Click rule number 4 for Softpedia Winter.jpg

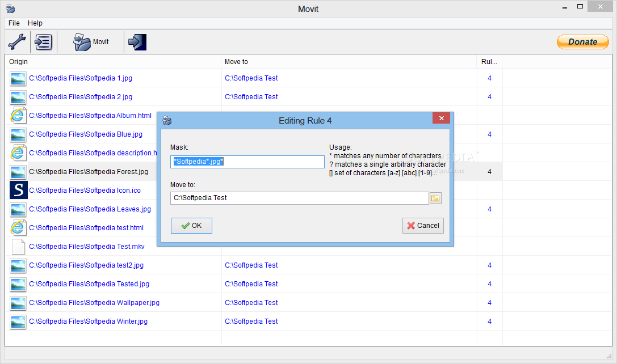point(489,321)
